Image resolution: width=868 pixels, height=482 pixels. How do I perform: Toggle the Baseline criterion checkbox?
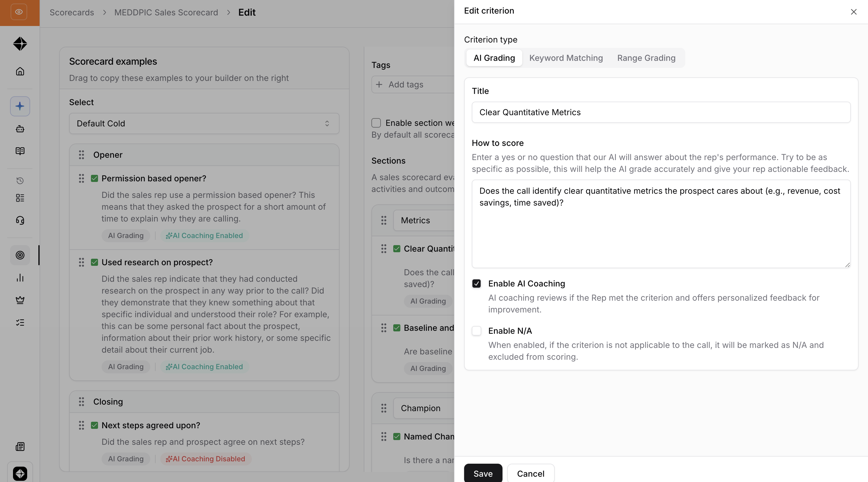(397, 328)
